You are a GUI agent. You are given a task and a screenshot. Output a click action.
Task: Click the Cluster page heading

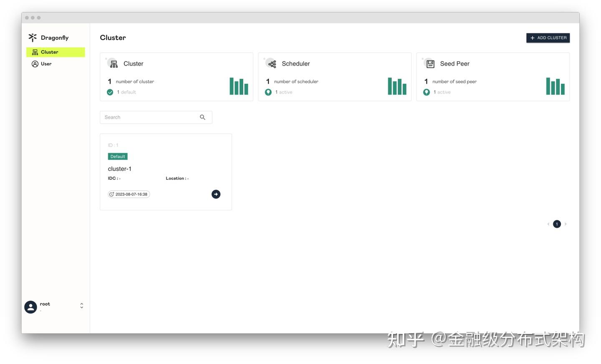point(113,38)
